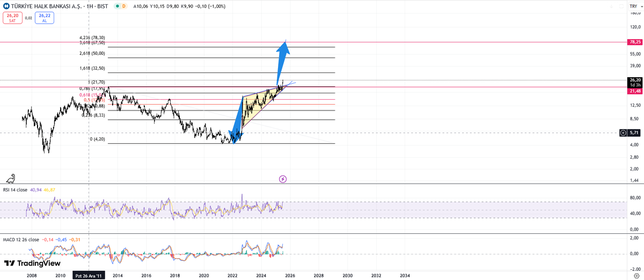Image resolution: width=644 pixels, height=280 pixels.
Task: Click the blue AL 26,22 buy button
Action: 44,18
